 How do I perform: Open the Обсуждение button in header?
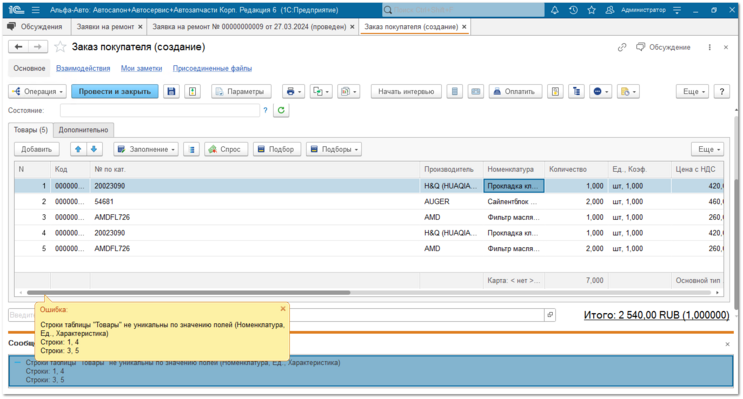(x=663, y=47)
